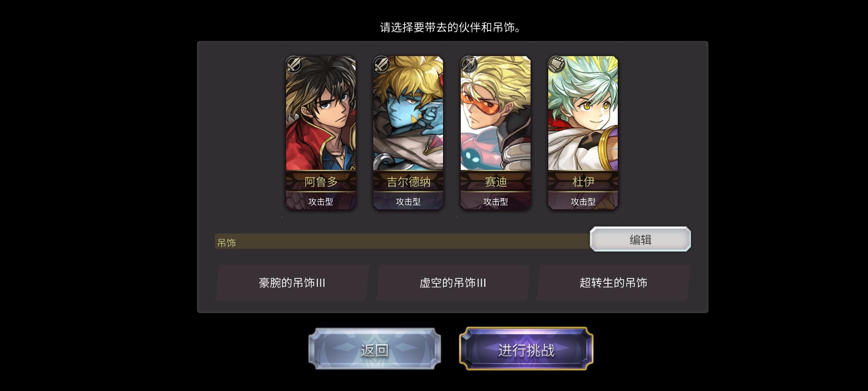Click the 吊饰 section header bar
The height and width of the screenshot is (391, 868).
[403, 241]
